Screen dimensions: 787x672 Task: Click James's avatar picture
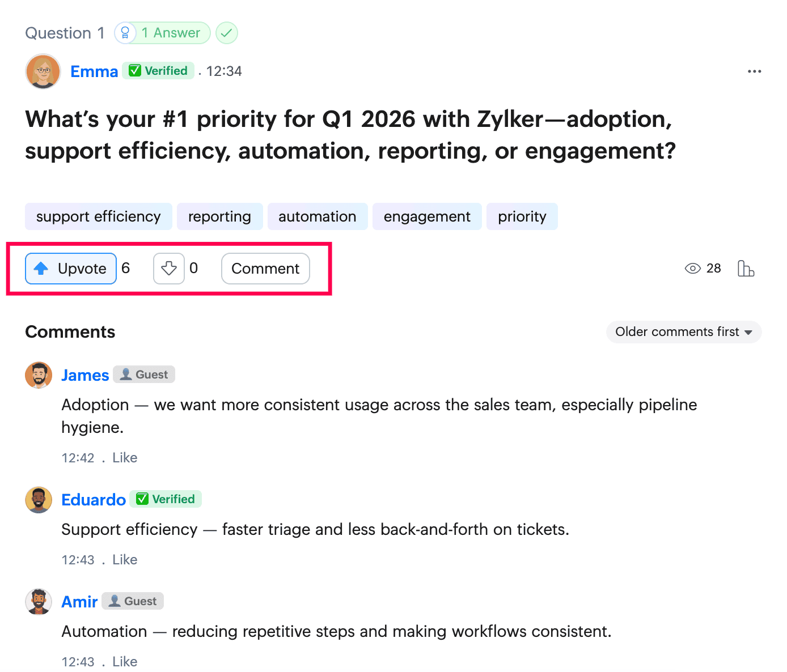coord(39,375)
